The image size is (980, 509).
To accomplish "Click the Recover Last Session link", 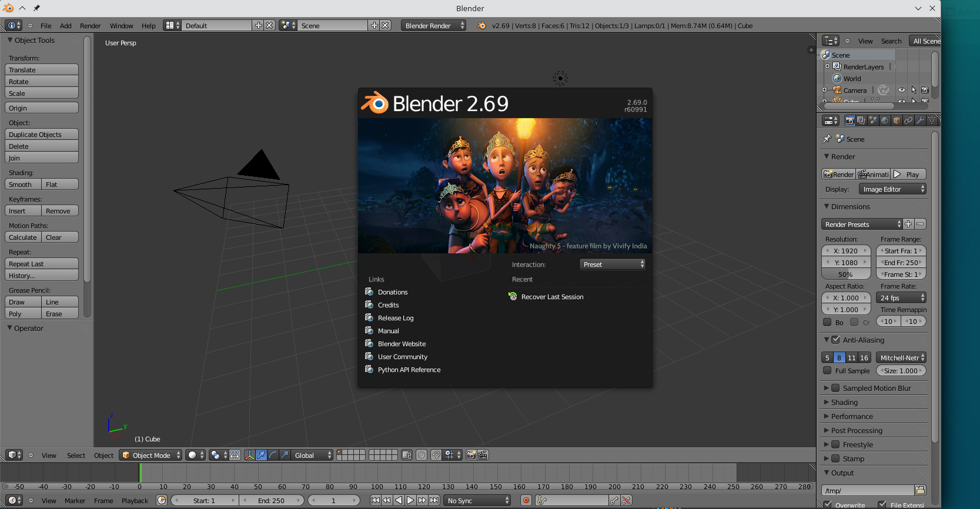I will point(552,297).
